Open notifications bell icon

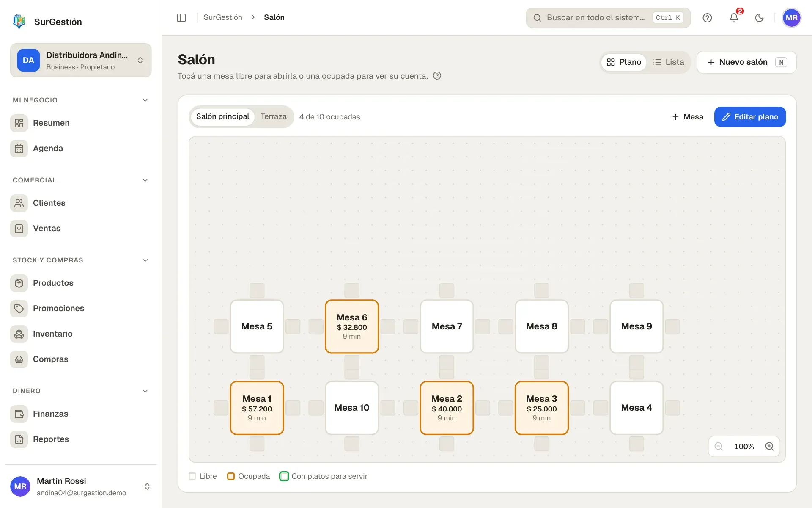click(x=734, y=18)
